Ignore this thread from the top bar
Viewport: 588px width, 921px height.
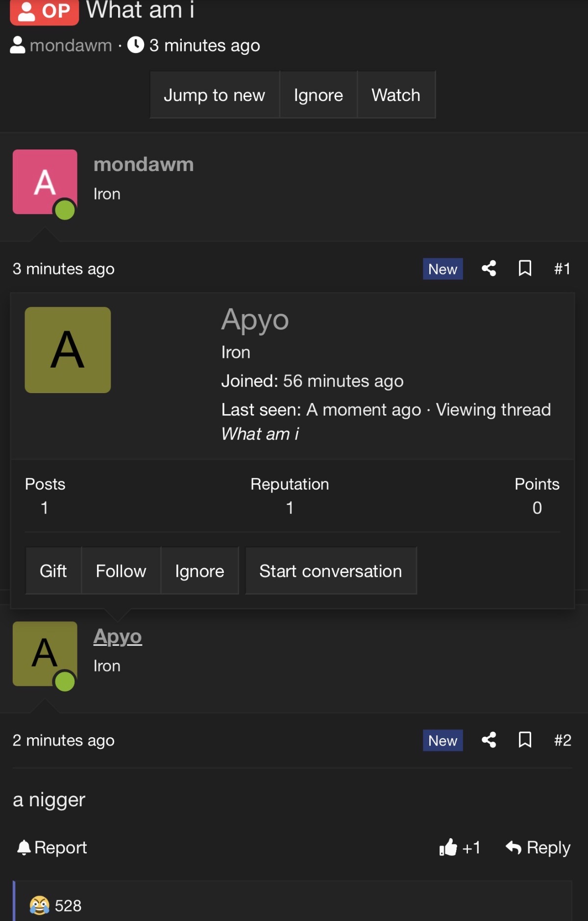click(318, 95)
